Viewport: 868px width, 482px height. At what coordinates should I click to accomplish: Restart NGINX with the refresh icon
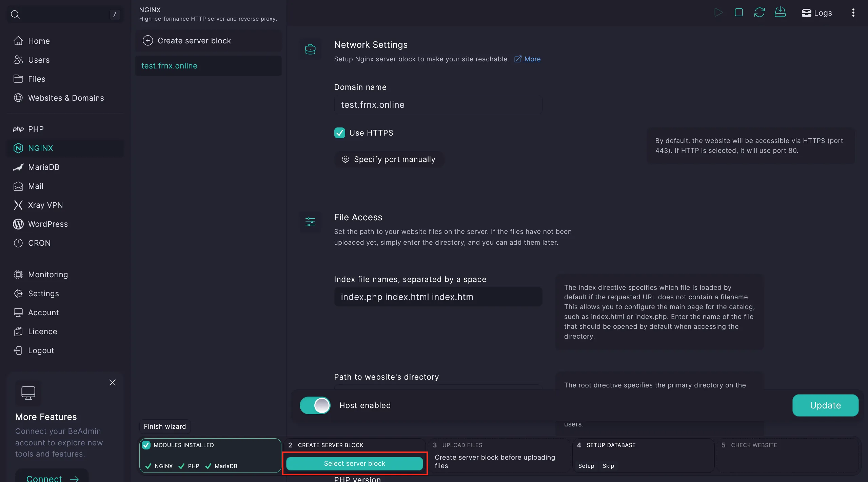click(x=759, y=13)
